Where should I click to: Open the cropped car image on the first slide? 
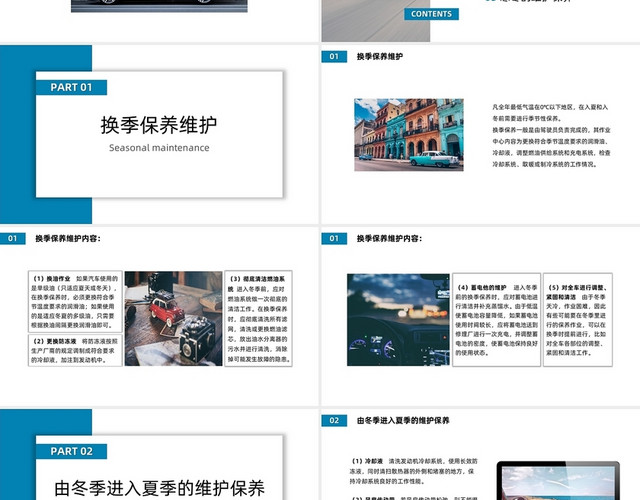159,6
